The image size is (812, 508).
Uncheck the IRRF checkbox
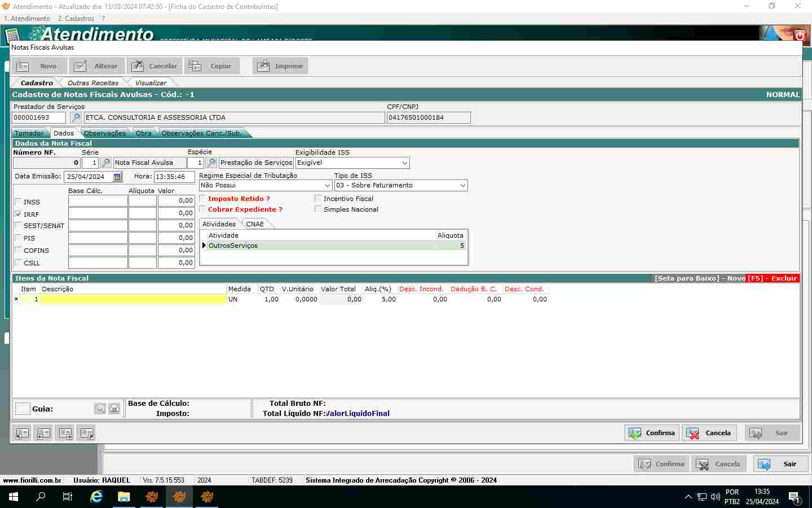(18, 214)
